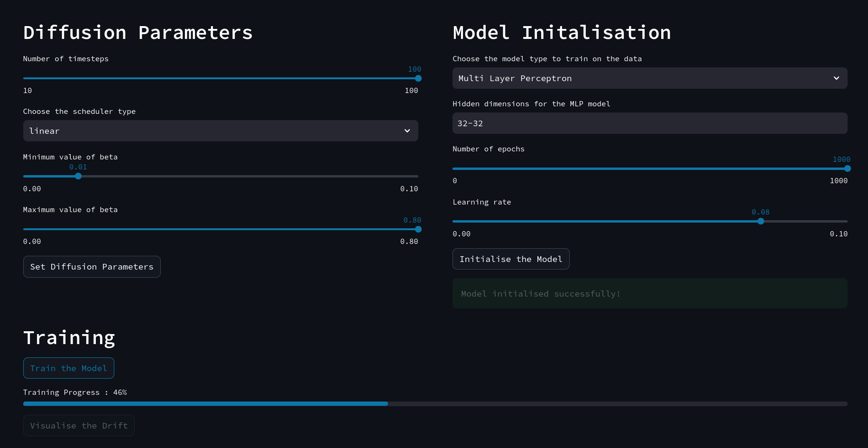Image resolution: width=868 pixels, height=448 pixels.
Task: Click the Learning rate slider handle
Action: 760,222
